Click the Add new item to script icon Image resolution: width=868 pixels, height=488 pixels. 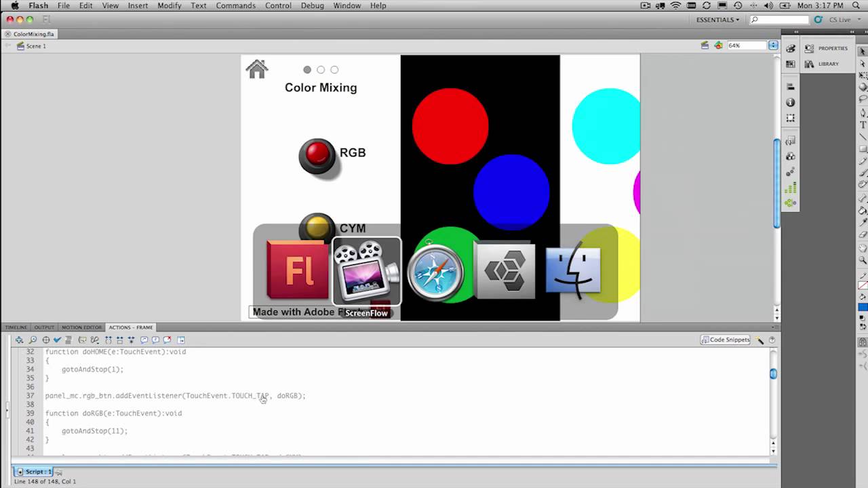20,340
